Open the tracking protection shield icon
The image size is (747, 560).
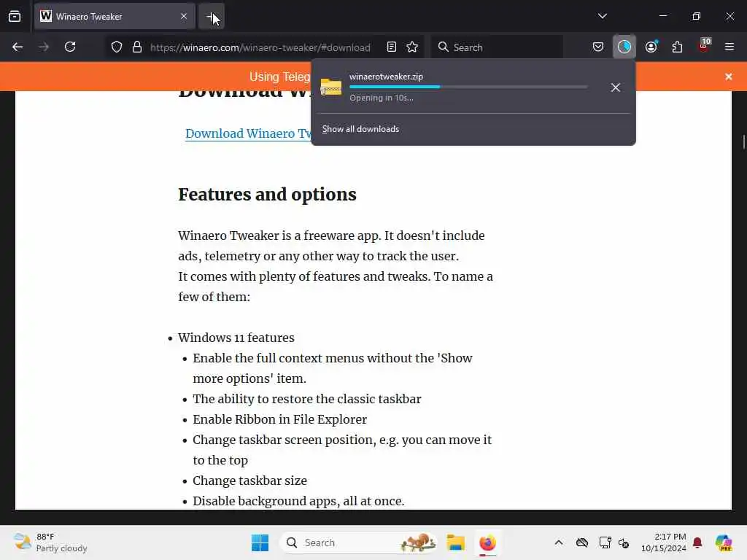tap(117, 47)
